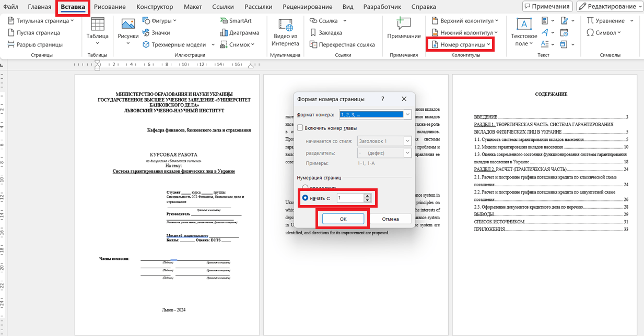Decrease the начать с value with down arrow
Screen dimensions: 644x336
[367, 200]
